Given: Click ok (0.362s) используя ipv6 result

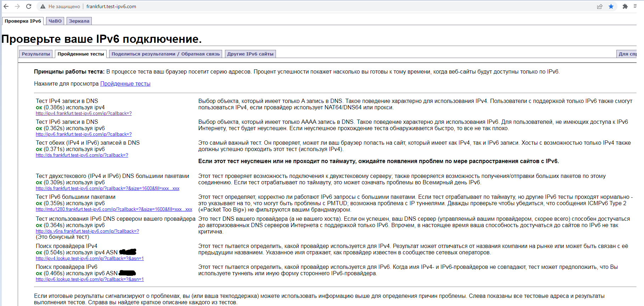Looking at the screenshot, I should 70,128.
